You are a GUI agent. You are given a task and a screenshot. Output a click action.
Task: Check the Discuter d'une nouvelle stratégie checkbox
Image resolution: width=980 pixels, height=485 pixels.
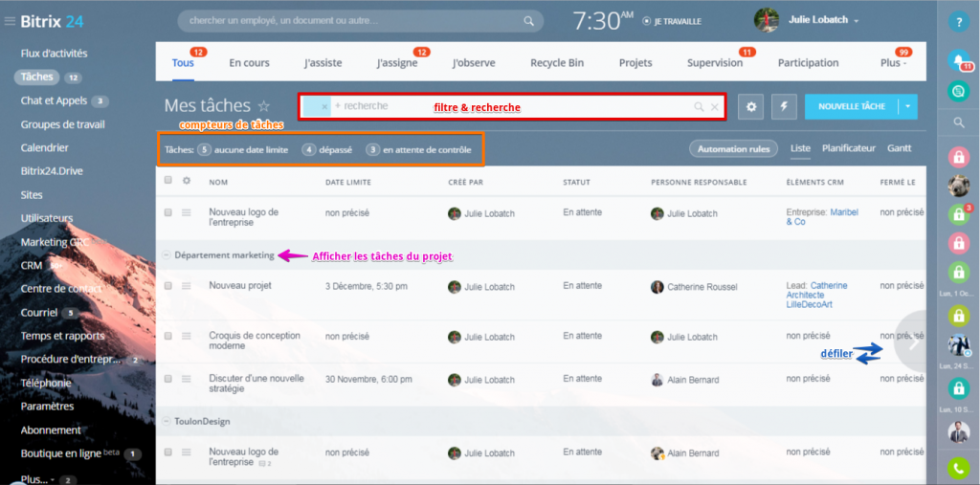point(167,379)
